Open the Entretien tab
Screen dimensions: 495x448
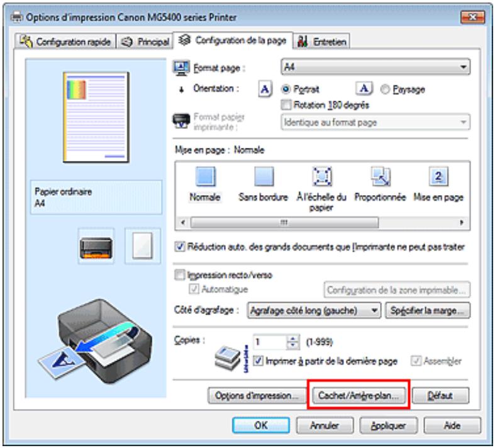tap(321, 42)
